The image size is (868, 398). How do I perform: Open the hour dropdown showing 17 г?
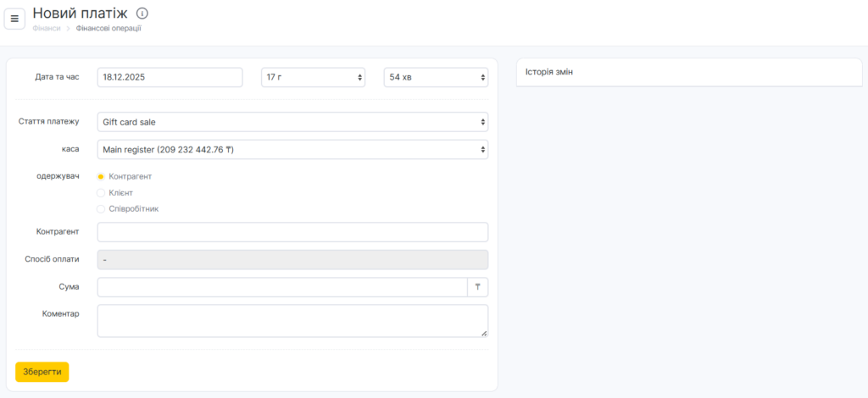313,77
